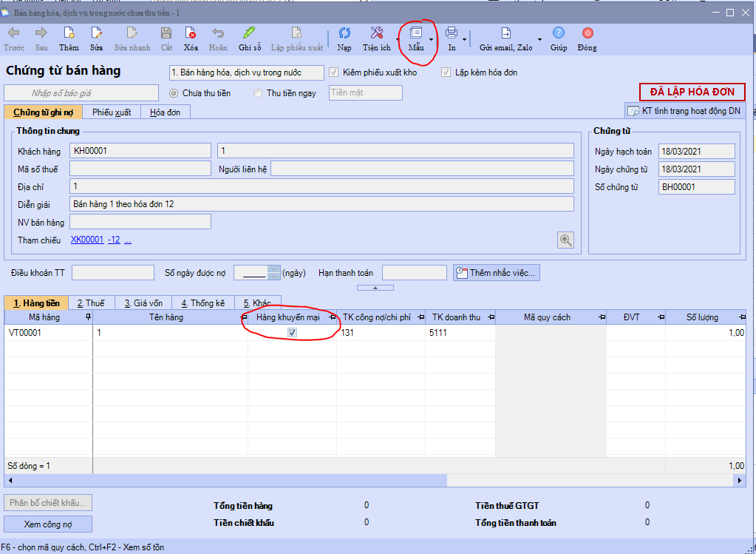756x554 pixels.
Task: Click the VT00001 item code cell
Action: 49,333
